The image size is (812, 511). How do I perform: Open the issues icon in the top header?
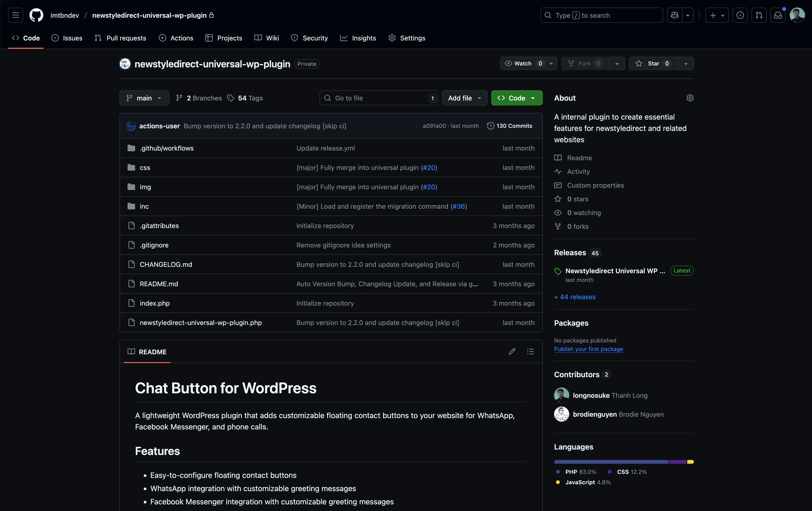coord(740,15)
